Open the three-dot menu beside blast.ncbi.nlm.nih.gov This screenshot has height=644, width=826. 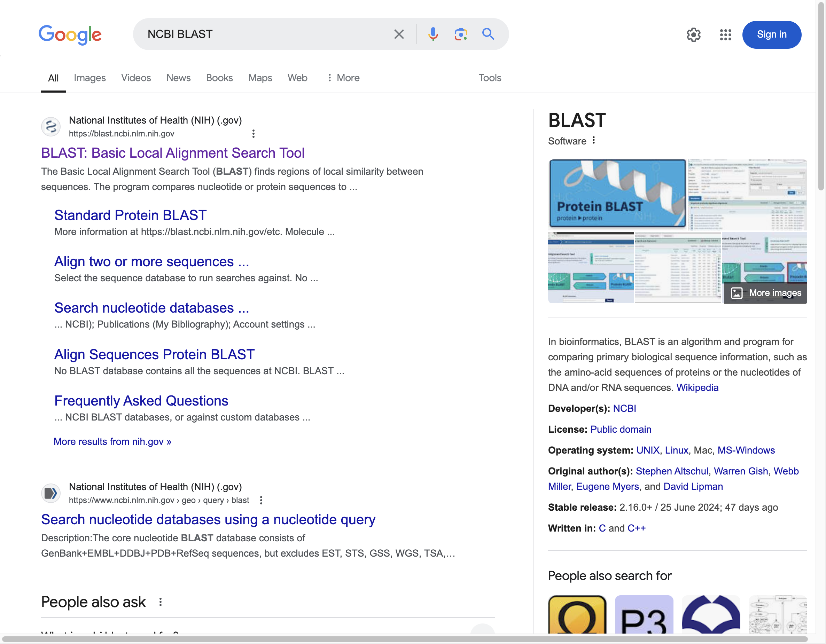254,133
